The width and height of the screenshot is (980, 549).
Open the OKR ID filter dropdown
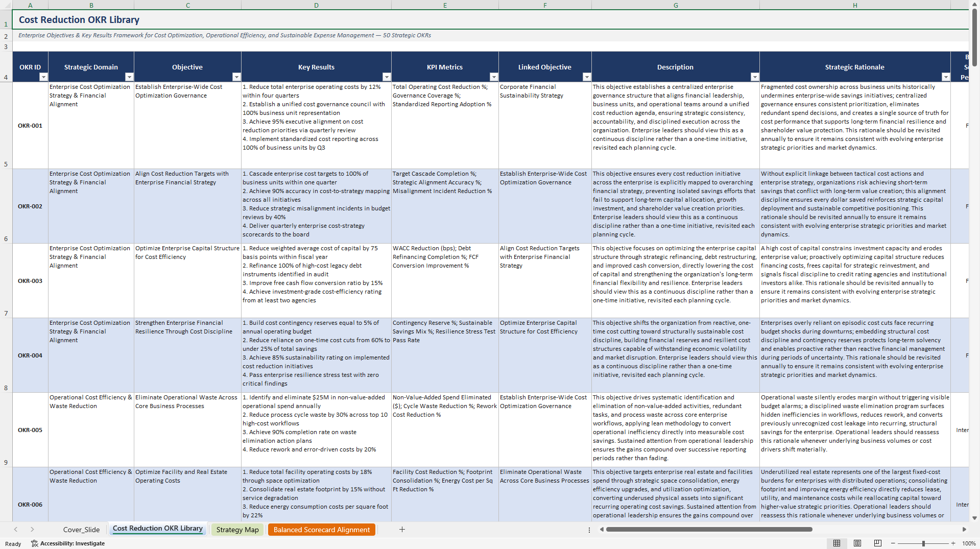(x=43, y=77)
